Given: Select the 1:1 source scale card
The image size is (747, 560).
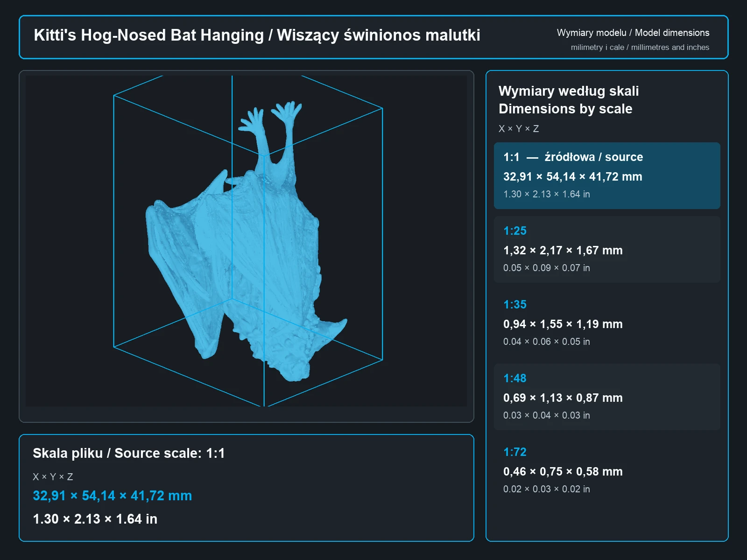Looking at the screenshot, I should (x=607, y=175).
